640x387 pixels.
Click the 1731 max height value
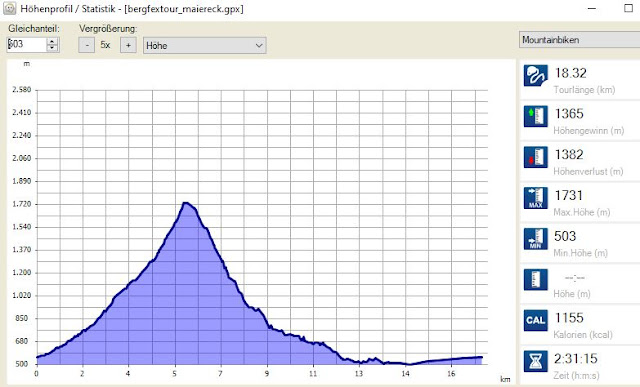568,196
